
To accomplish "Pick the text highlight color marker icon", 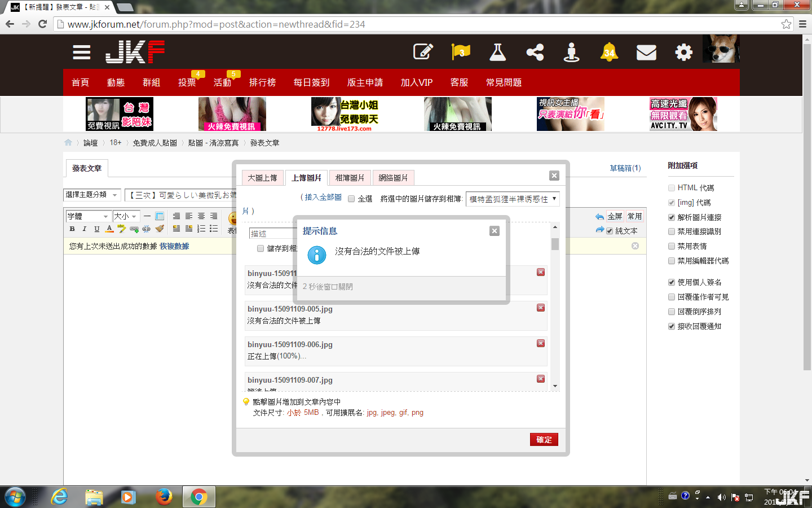I will tap(122, 229).
